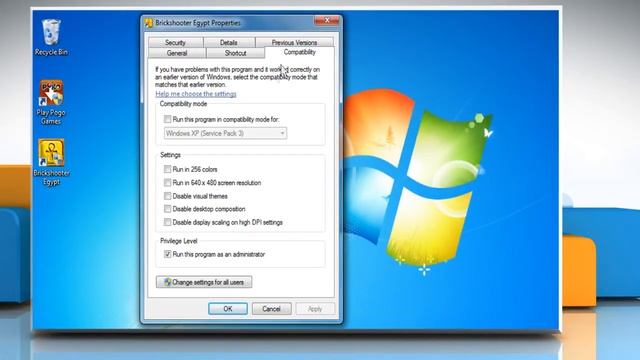Click the Change settings for all users button

coord(204,282)
